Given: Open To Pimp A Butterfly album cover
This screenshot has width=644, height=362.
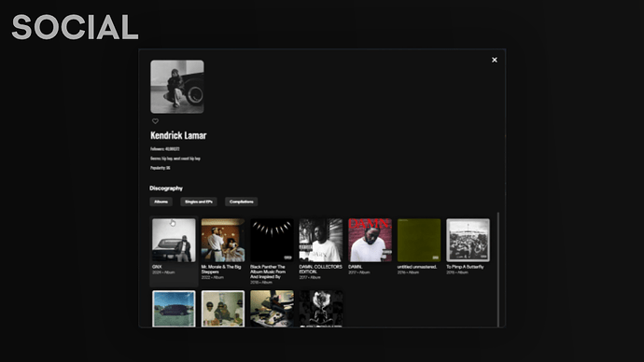Looking at the screenshot, I should coord(469,240).
